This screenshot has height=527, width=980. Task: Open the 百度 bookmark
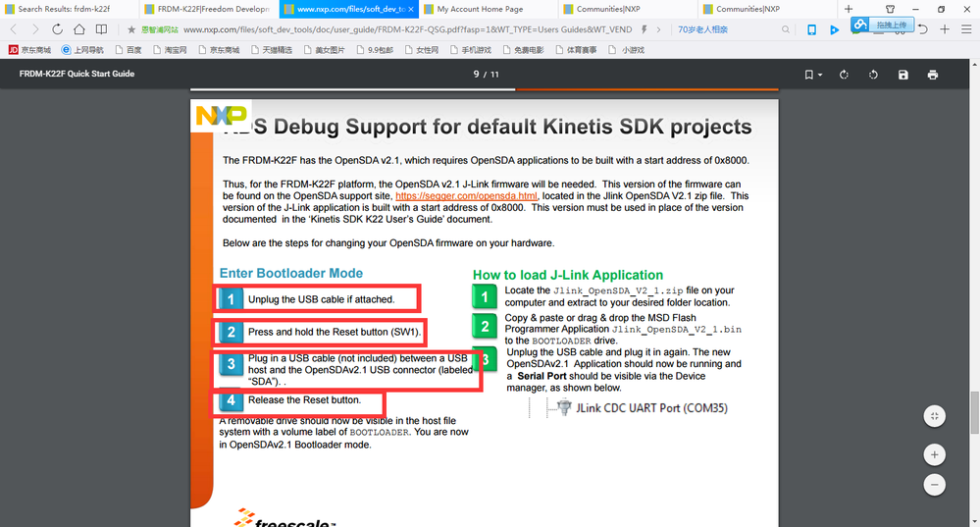(129, 50)
